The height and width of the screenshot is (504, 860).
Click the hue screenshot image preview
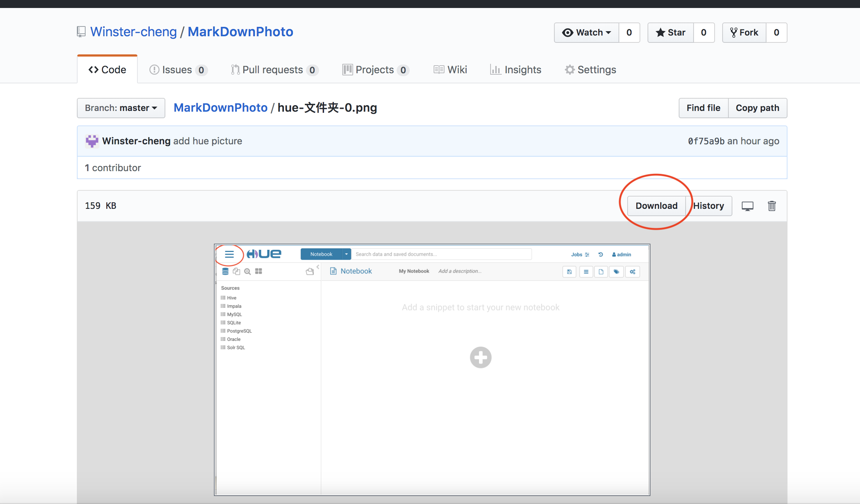432,370
